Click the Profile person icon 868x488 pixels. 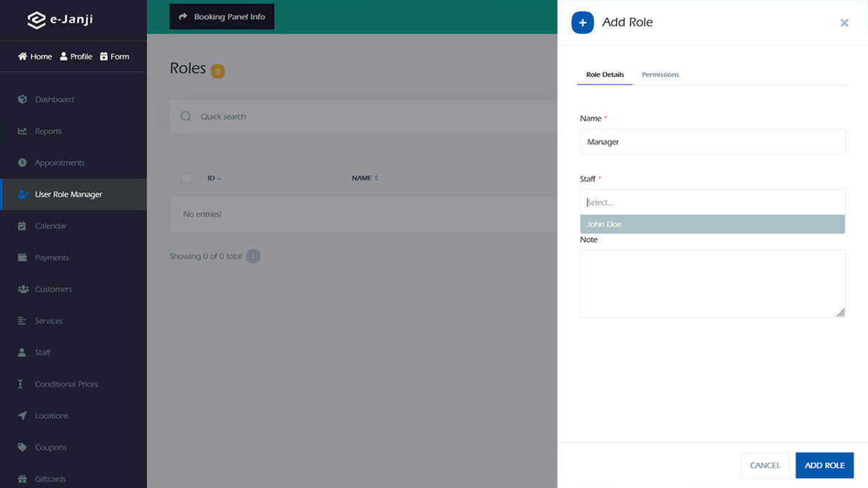point(64,56)
